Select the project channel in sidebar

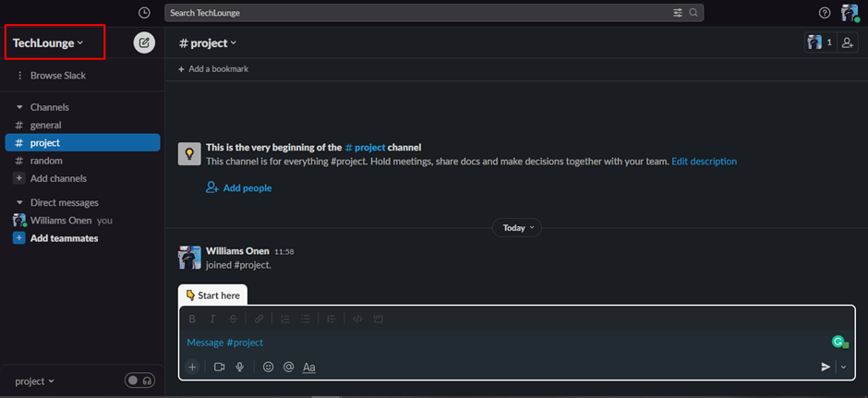(82, 143)
